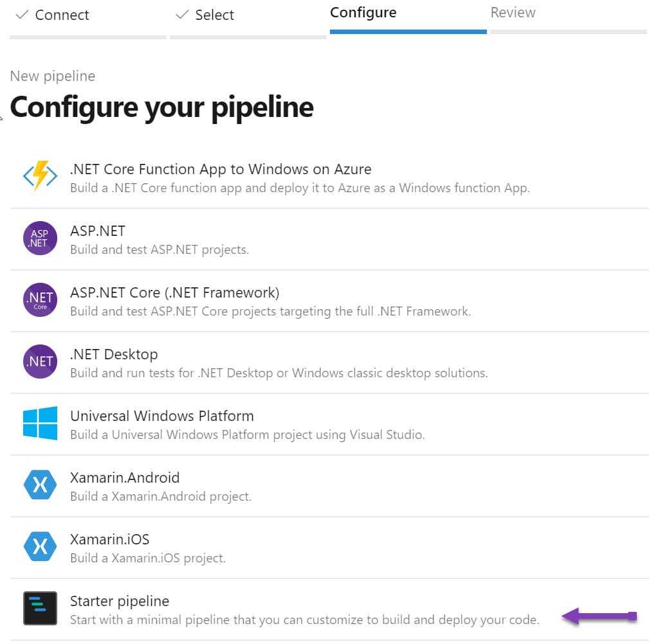Select ASP.NET Core (.NET Framework) template title

174,292
